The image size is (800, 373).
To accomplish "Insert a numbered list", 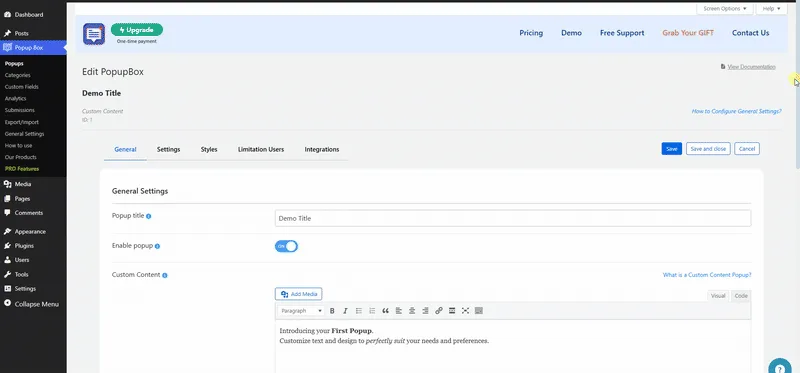I will (372, 311).
